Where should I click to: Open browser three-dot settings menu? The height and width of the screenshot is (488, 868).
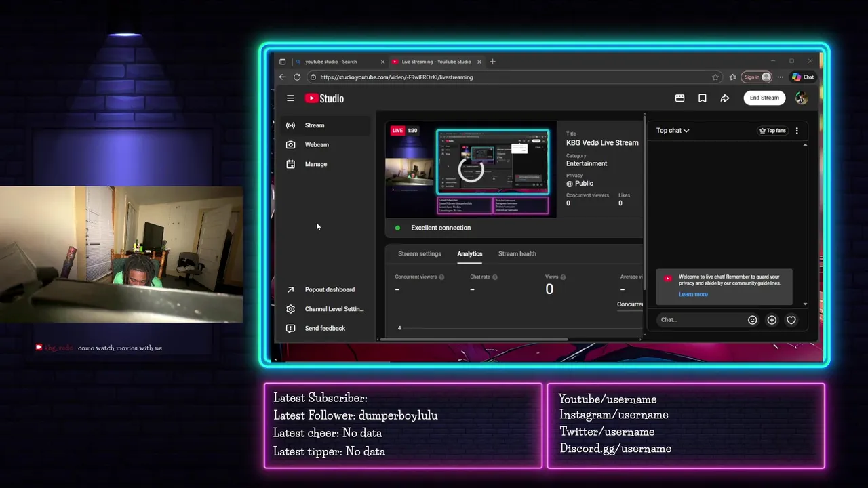(780, 77)
